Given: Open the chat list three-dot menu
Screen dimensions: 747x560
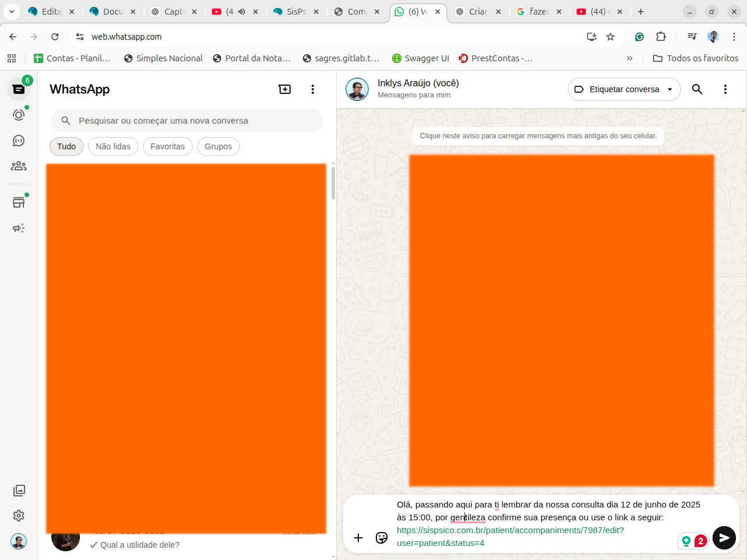Looking at the screenshot, I should [x=313, y=89].
